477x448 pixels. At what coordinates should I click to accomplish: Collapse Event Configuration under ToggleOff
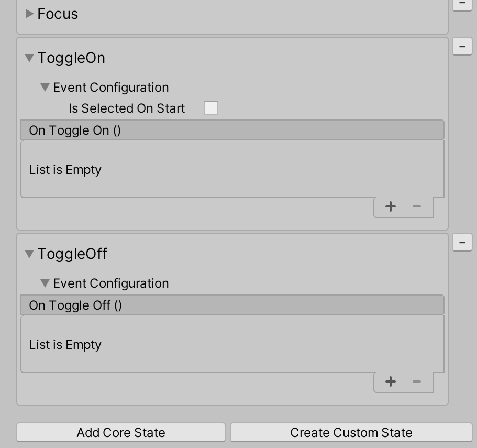(x=46, y=283)
